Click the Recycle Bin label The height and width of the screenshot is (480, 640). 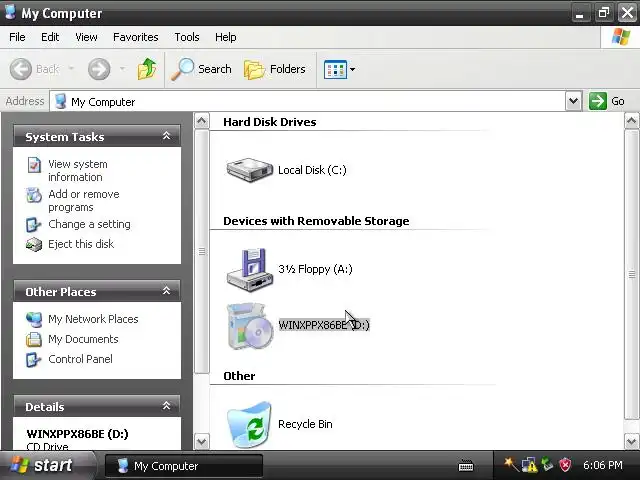coord(305,424)
